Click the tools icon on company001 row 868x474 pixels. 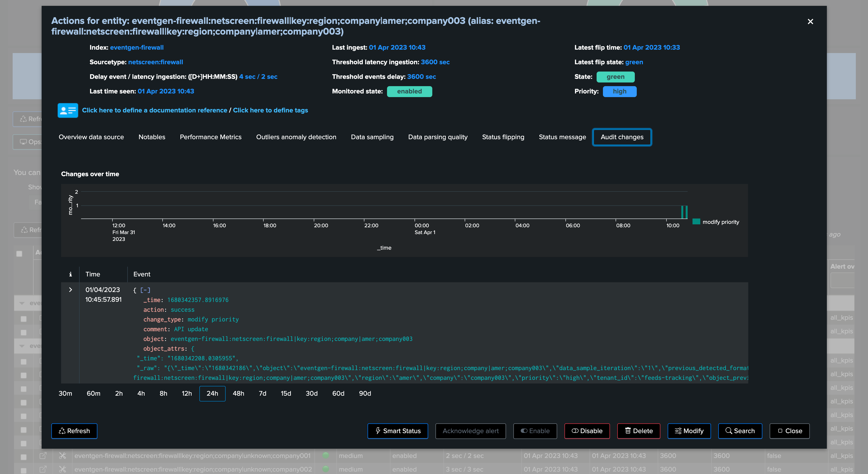[62, 456]
